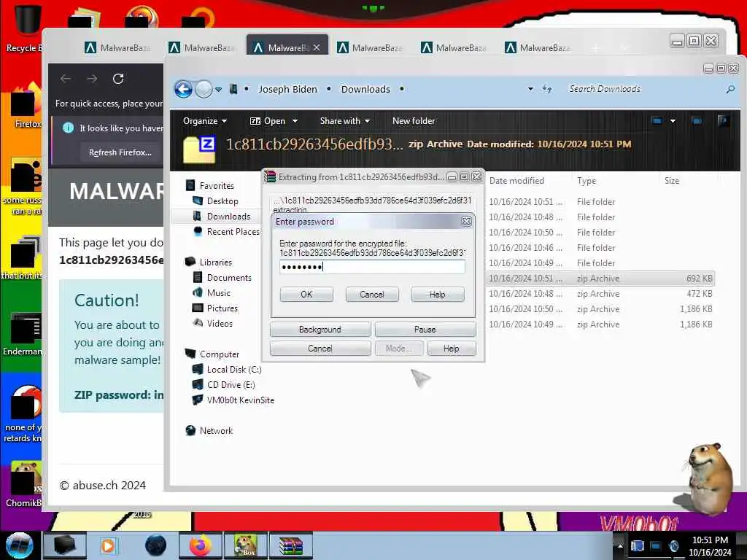Open Videos library

[x=220, y=323]
